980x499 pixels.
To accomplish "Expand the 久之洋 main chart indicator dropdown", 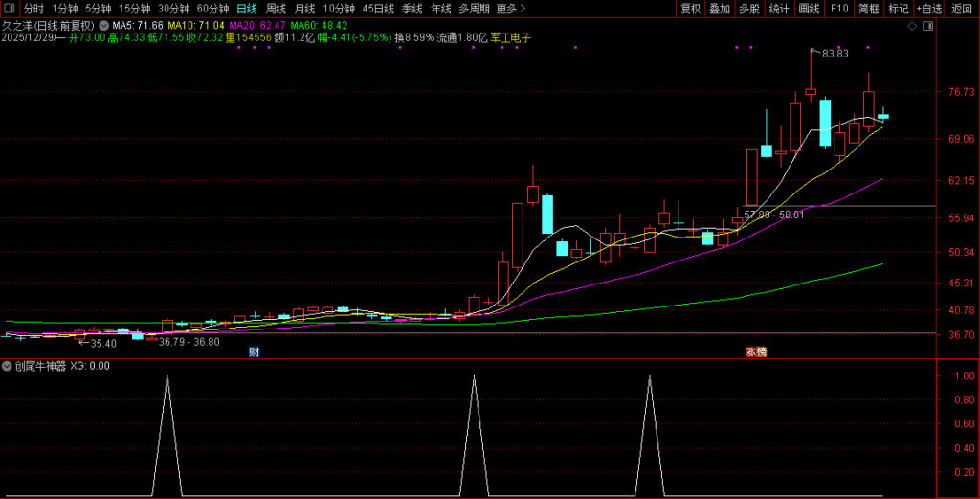I will coord(103,25).
